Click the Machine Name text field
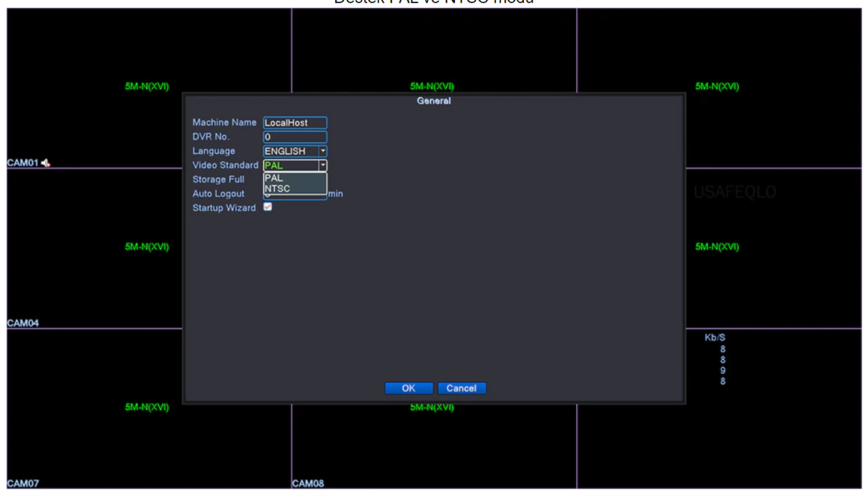The width and height of the screenshot is (868, 492). pyautogui.click(x=295, y=123)
